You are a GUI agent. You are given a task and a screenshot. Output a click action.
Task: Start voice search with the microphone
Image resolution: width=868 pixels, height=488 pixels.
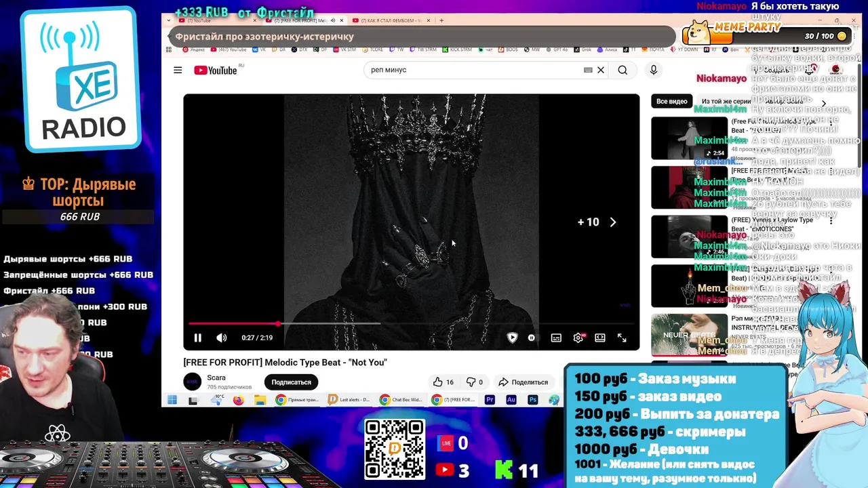pos(654,70)
